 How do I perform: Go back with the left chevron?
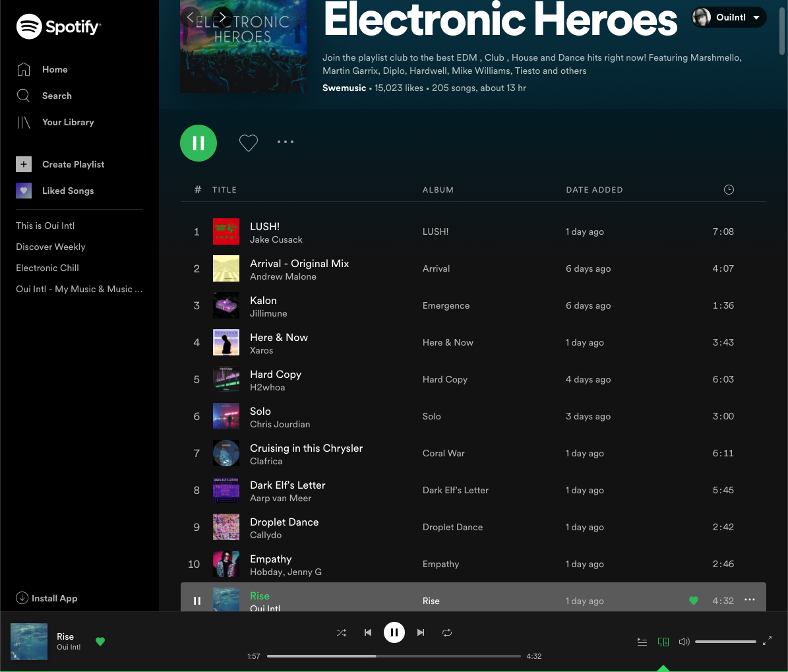tap(190, 17)
